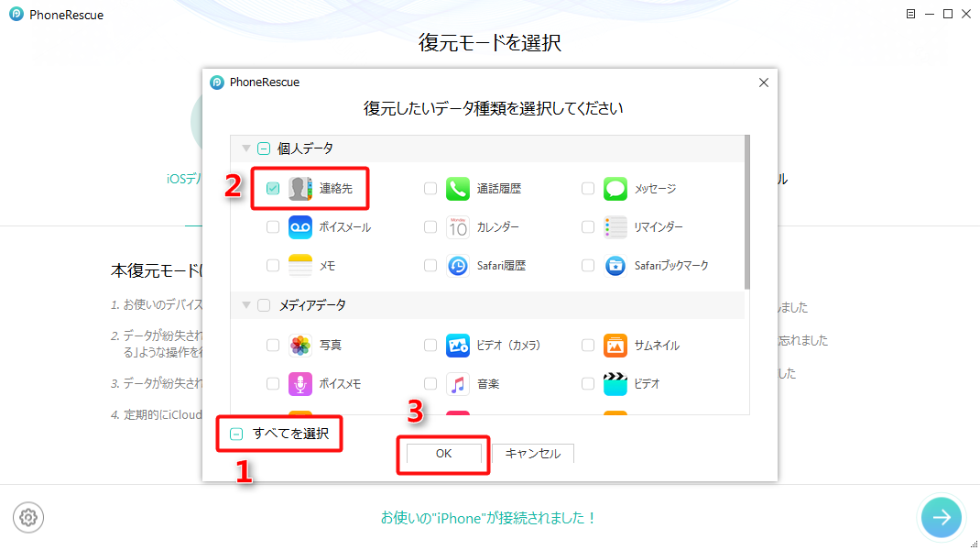The image size is (980, 550).
Task: Click the Safariブックマーク icon
Action: click(x=615, y=266)
